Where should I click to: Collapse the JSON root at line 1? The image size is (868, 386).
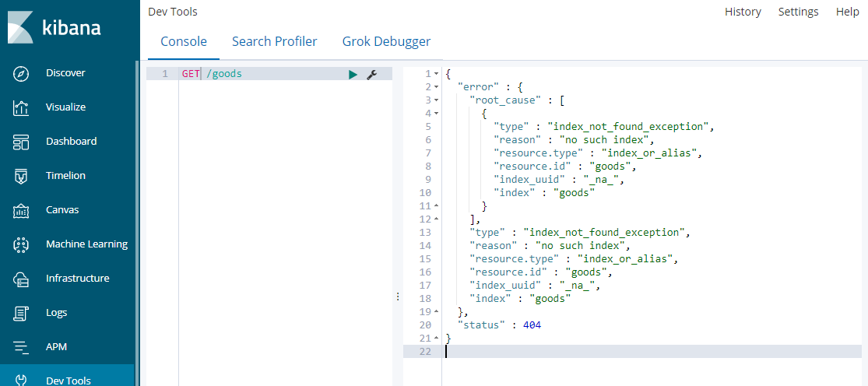coord(436,74)
